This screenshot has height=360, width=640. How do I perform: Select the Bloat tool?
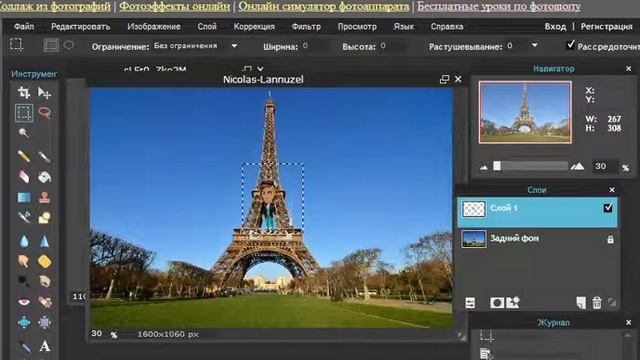click(24, 322)
